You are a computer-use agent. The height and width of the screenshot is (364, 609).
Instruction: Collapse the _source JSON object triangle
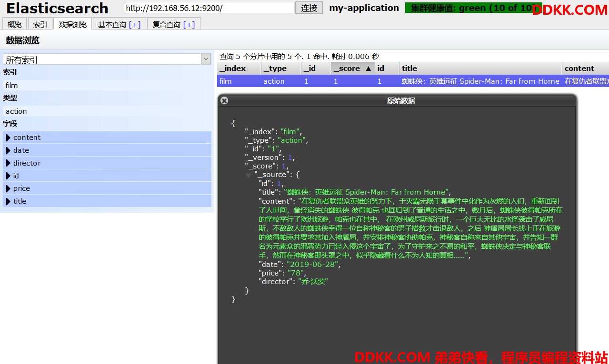249,176
